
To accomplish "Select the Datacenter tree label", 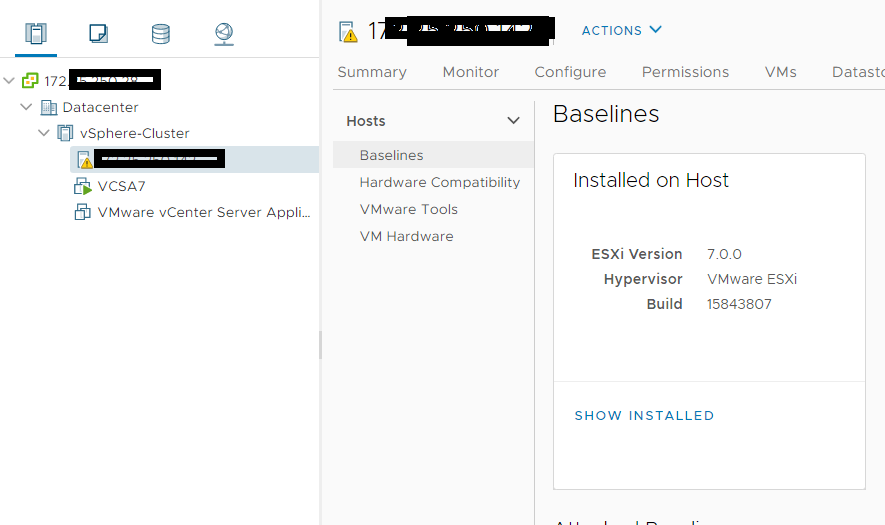I will point(100,107).
